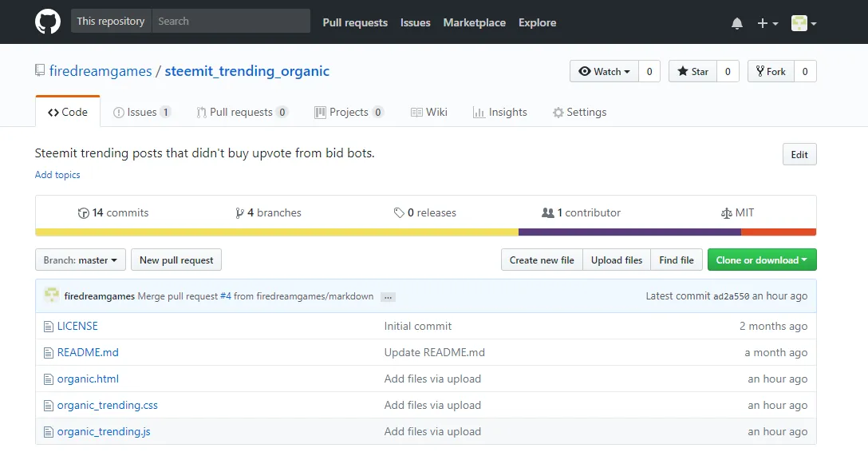This screenshot has width=868, height=452.
Task: Click Add topics link
Action: (57, 174)
